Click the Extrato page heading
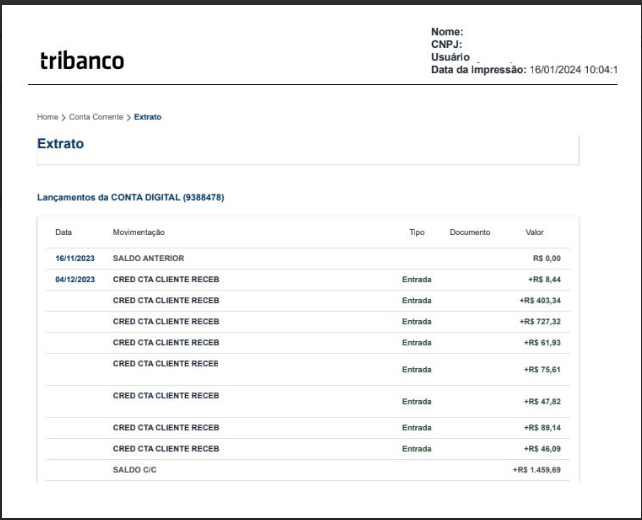The image size is (642, 520). pyautogui.click(x=61, y=144)
